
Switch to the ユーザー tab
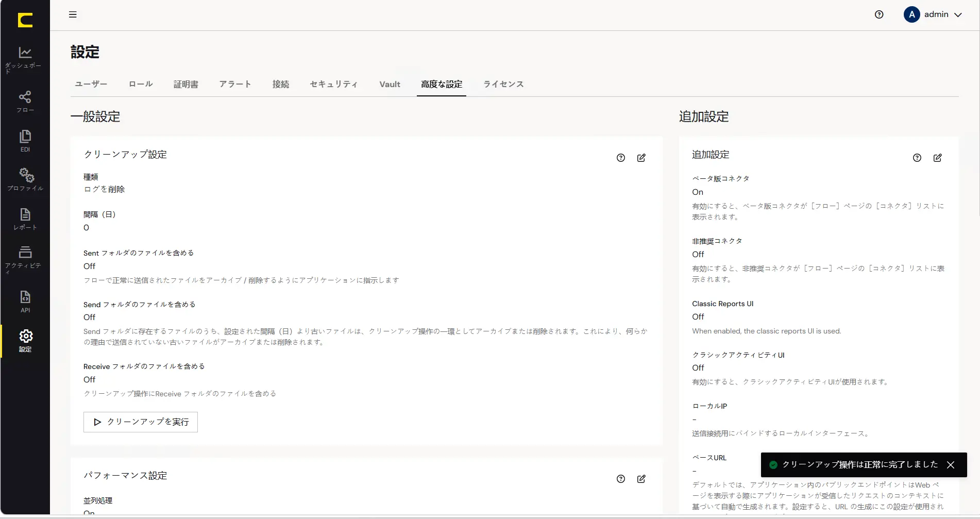pos(91,84)
